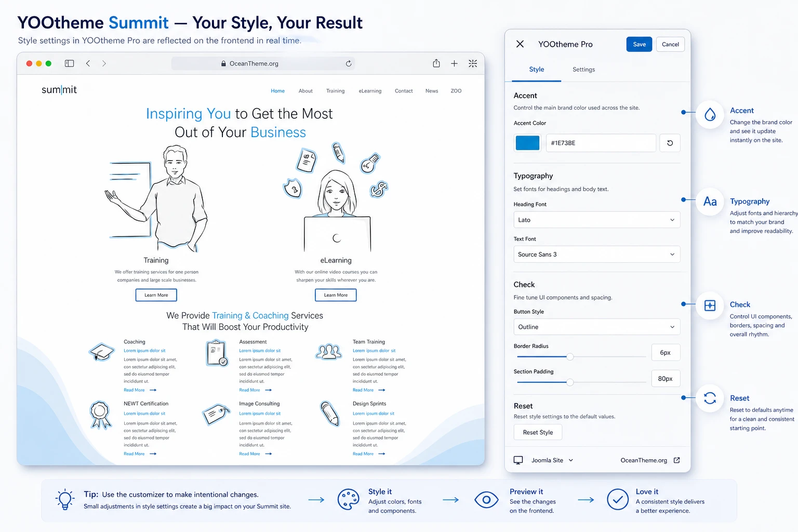Image resolution: width=798 pixels, height=532 pixels.
Task: Click the Section Padding slider handle
Action: click(x=570, y=382)
